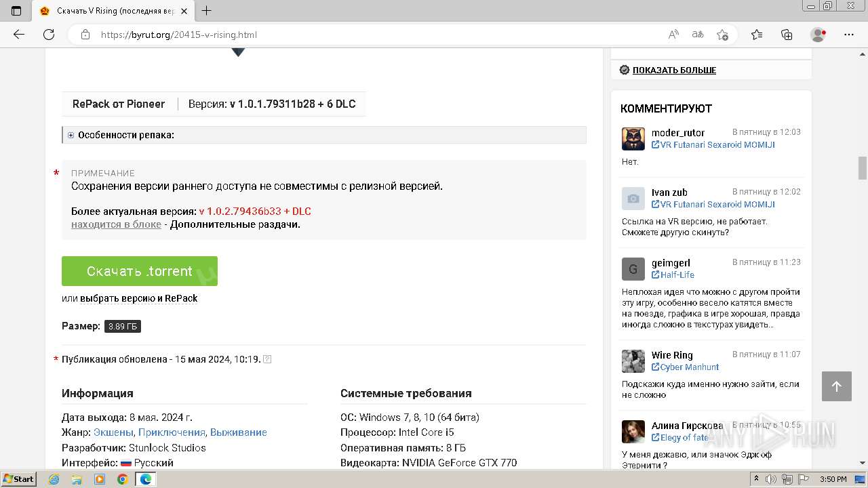Screen dimensions: 868x488
Task: Open moder_rutor's avatar
Action: click(x=633, y=139)
